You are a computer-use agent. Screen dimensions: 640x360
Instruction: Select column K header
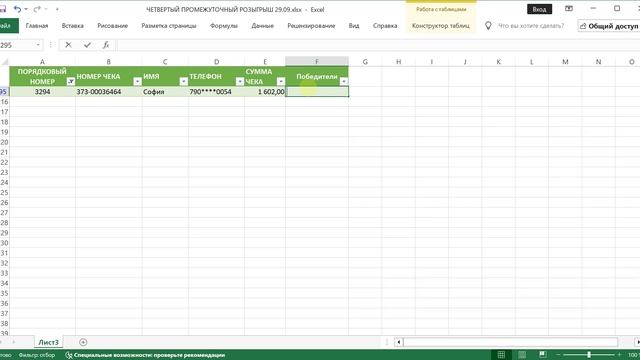(498, 62)
